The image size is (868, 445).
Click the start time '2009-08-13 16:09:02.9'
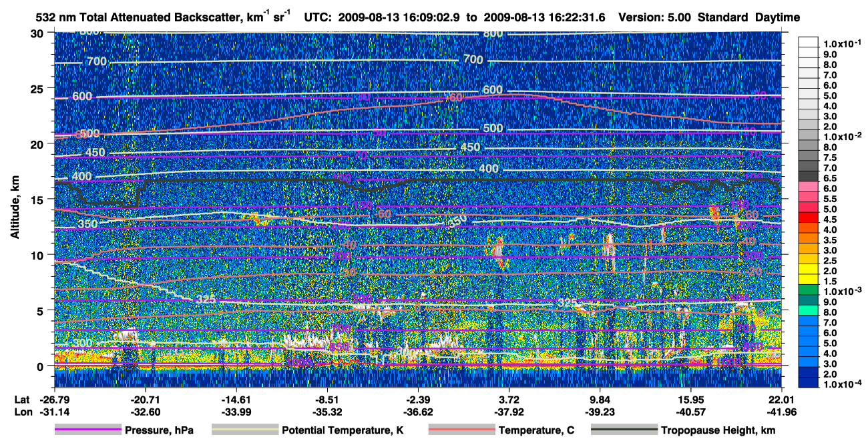(x=399, y=17)
